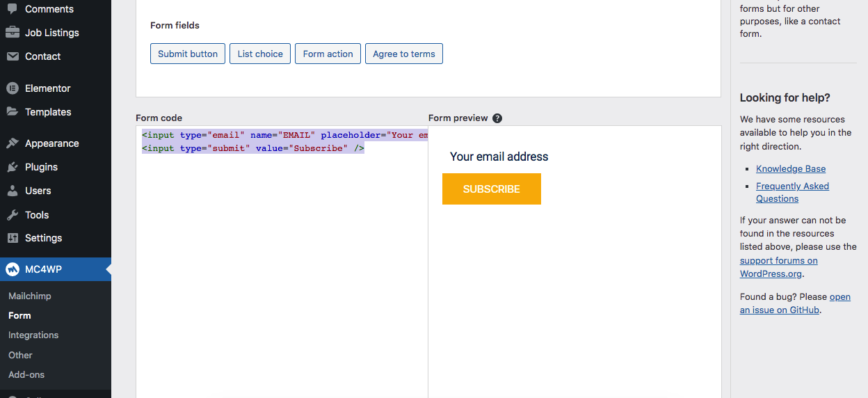Click the Contact envelope icon
This screenshot has height=398, width=868.
click(x=12, y=56)
